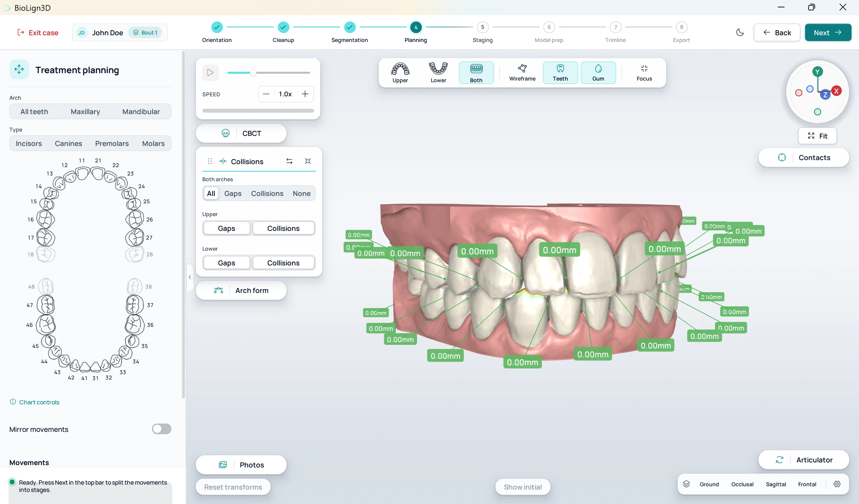
Task: Click Reset transforms
Action: point(233,487)
